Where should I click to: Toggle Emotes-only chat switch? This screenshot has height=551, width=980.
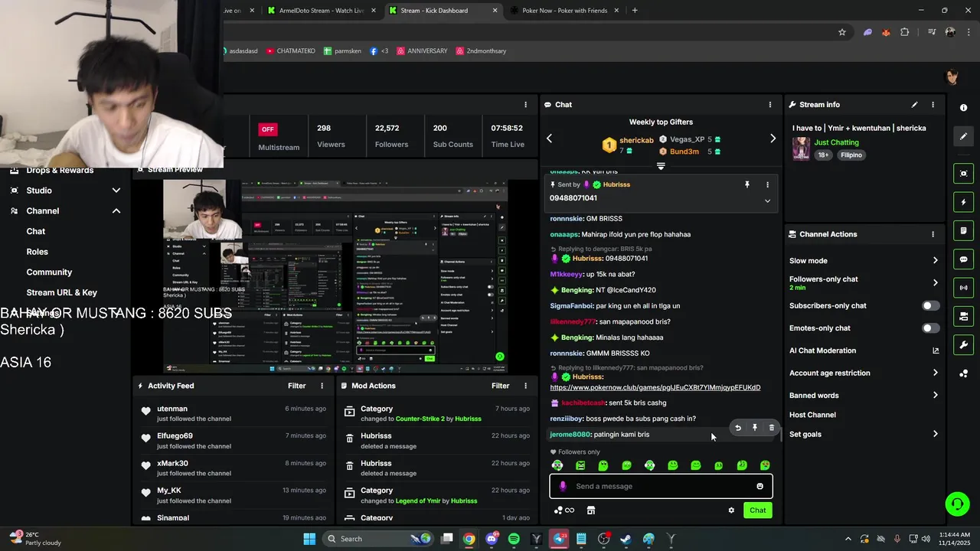point(930,328)
